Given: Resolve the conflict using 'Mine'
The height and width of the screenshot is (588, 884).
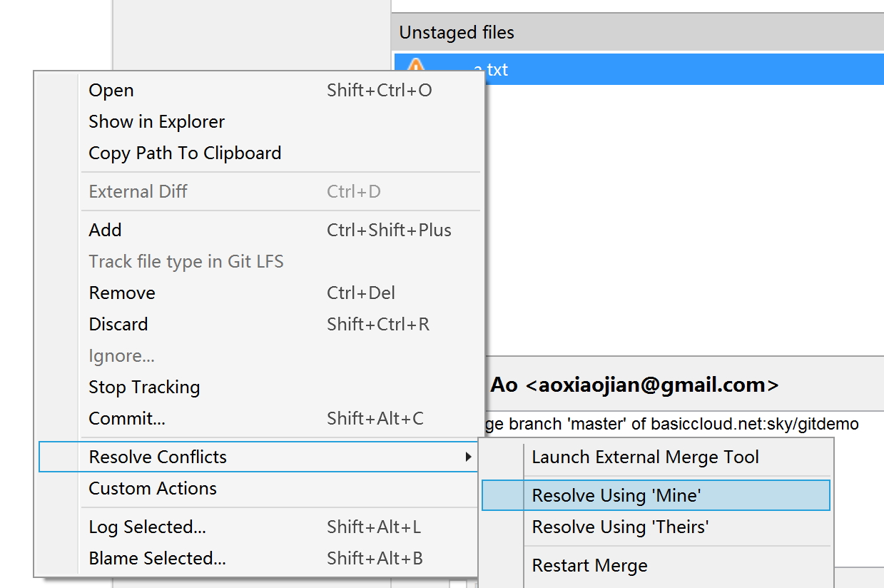Looking at the screenshot, I should tap(616, 495).
